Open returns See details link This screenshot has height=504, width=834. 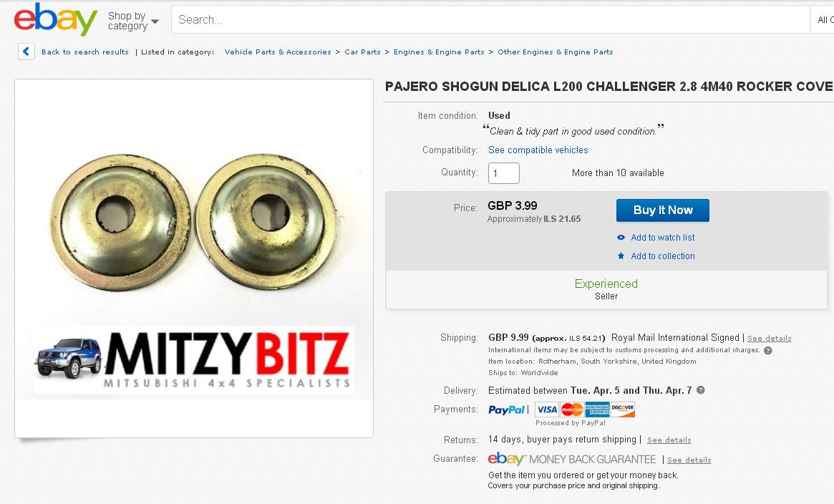(669, 440)
